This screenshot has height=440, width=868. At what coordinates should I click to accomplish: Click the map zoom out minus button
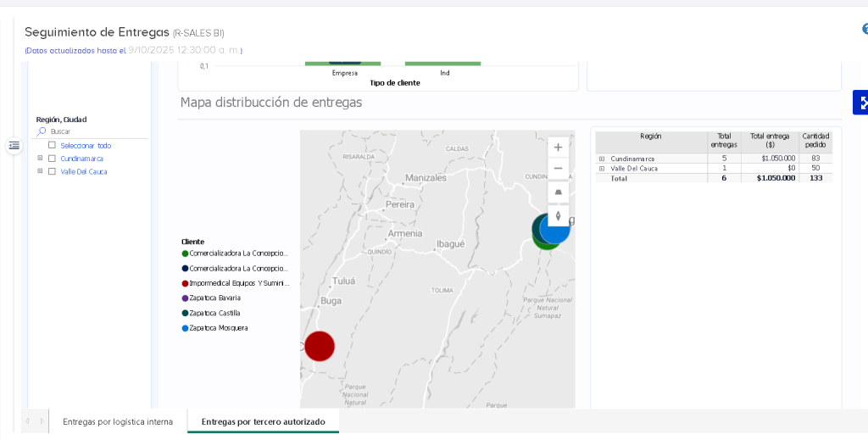click(x=558, y=168)
